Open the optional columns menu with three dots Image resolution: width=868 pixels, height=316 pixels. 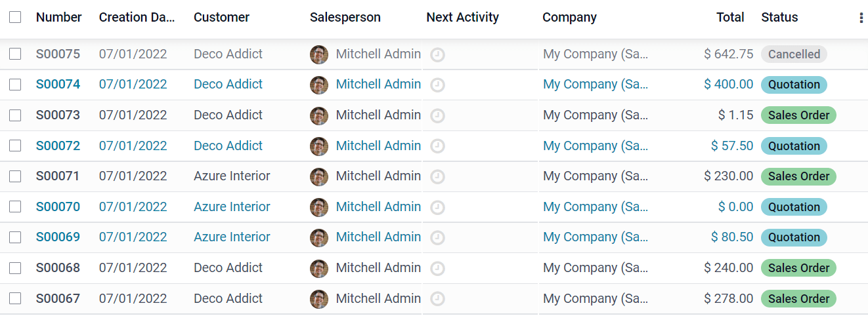tap(861, 18)
